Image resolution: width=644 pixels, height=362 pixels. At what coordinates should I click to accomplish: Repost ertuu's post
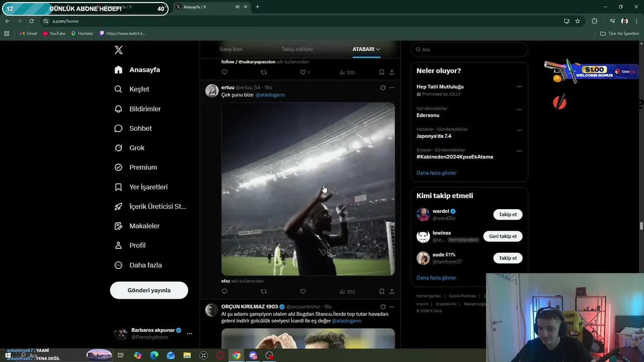click(264, 292)
